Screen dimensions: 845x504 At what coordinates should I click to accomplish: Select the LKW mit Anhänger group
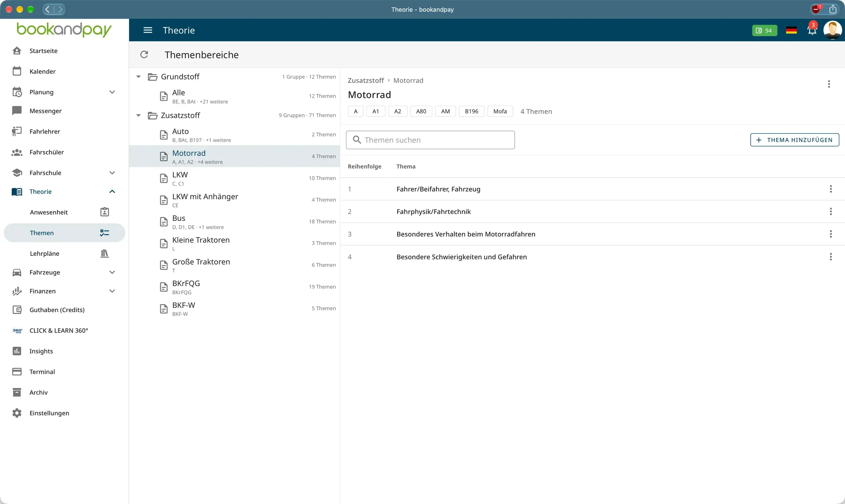[x=234, y=200]
